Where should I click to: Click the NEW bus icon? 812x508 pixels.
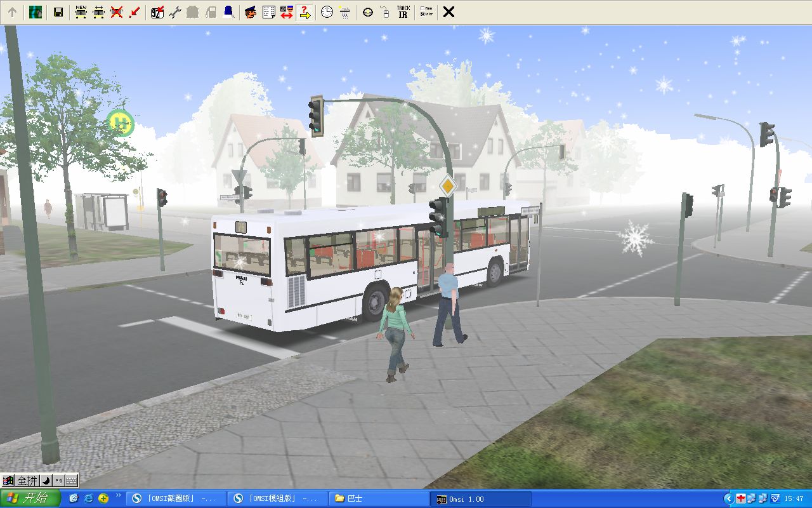pyautogui.click(x=81, y=12)
